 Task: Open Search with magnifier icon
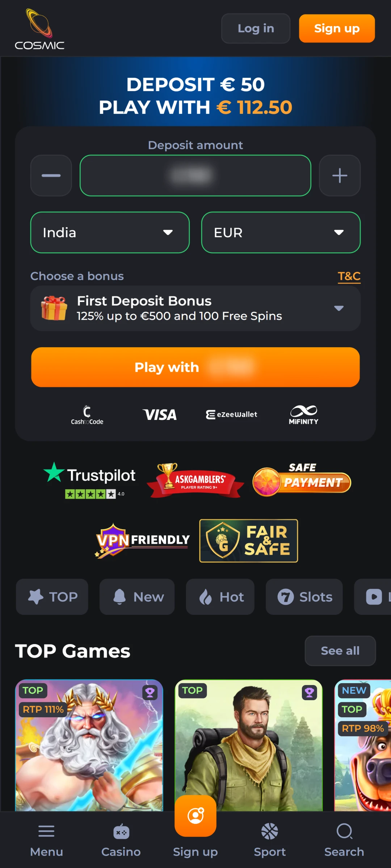pyautogui.click(x=344, y=831)
